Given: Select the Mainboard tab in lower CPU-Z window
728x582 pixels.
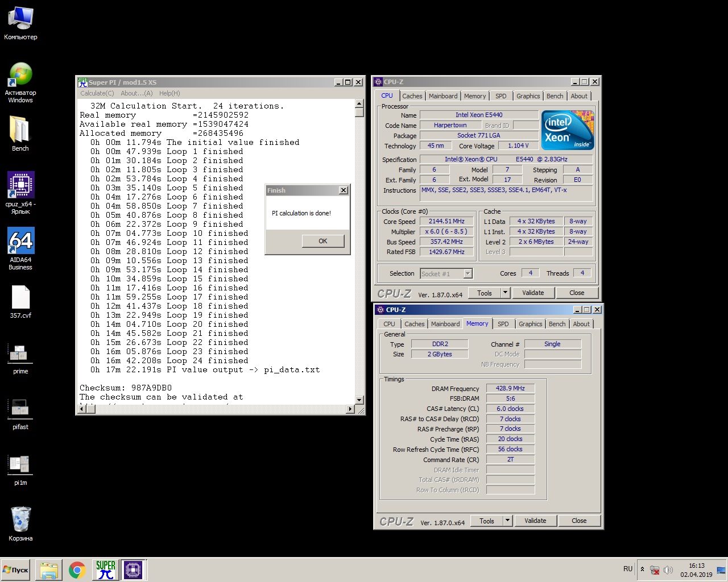Looking at the screenshot, I should coord(445,324).
